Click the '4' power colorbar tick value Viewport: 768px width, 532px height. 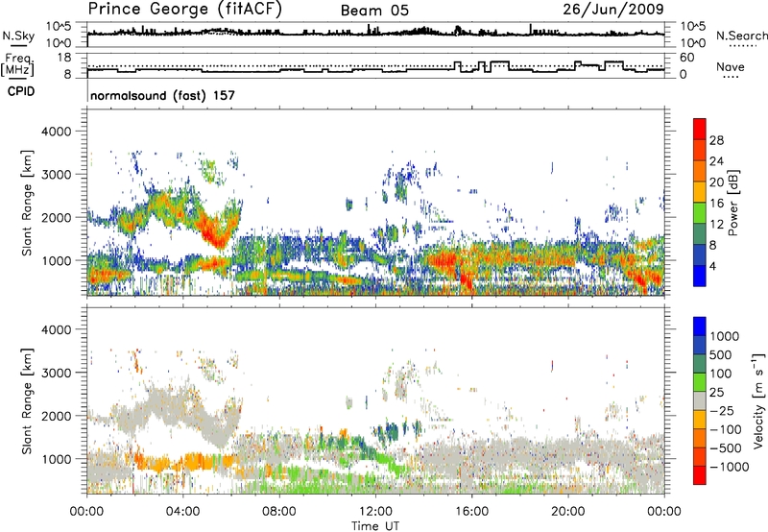[x=712, y=266]
